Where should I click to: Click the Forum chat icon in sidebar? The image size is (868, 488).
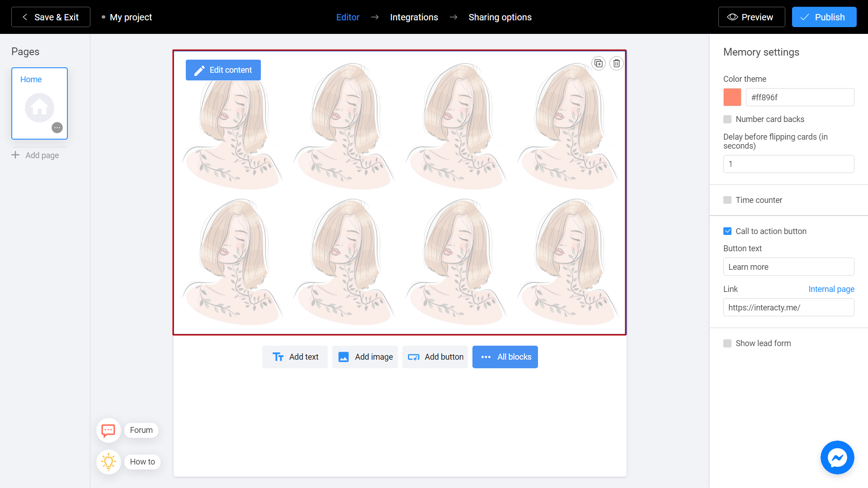tap(108, 430)
